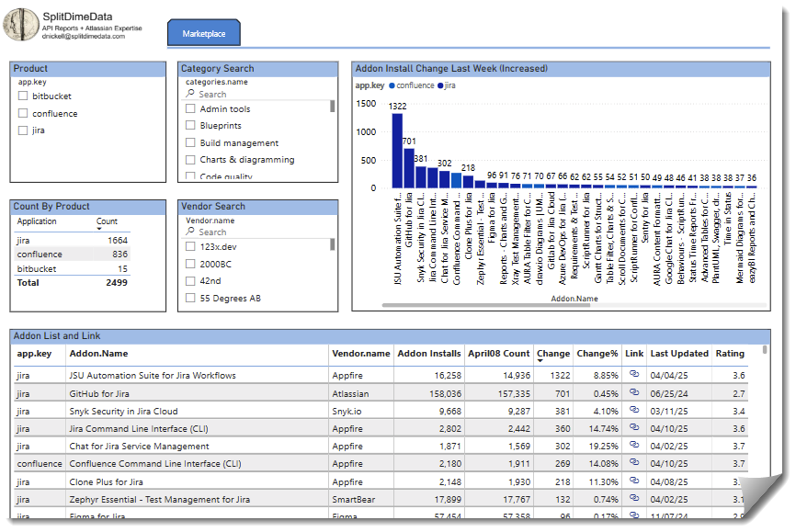This screenshot has width=796, height=532.
Task: Toggle the Charts & diagramming checkbox
Action: pyautogui.click(x=190, y=160)
